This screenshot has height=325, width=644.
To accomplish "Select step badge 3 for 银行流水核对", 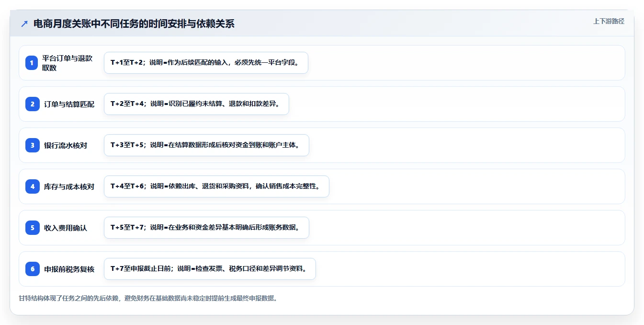I will [x=33, y=145].
